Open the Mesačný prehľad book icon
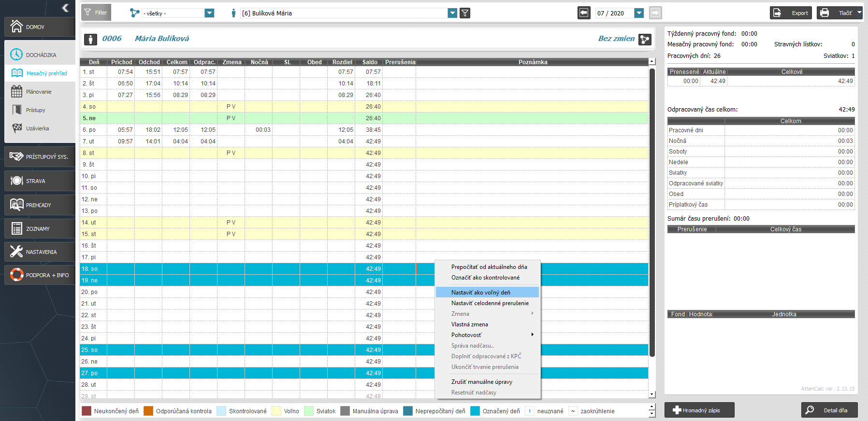 17,73
